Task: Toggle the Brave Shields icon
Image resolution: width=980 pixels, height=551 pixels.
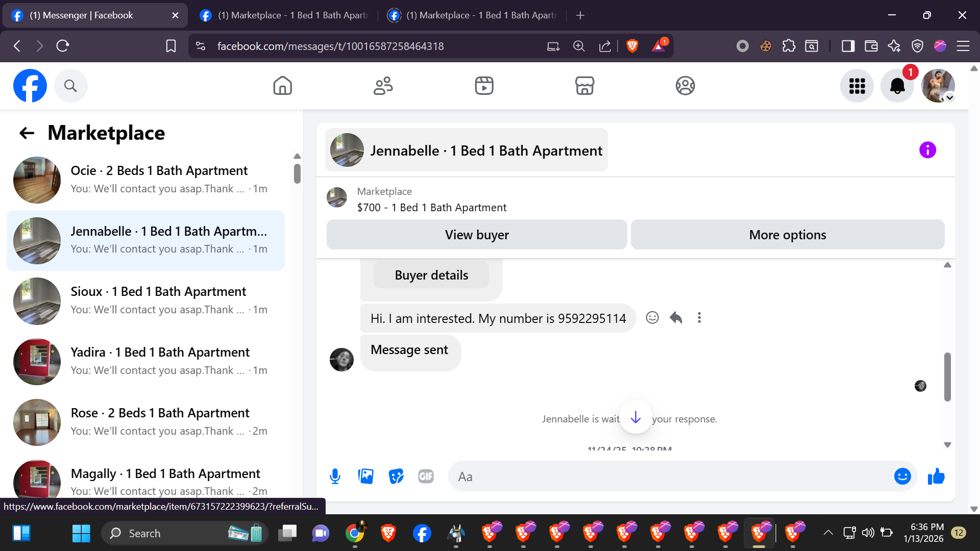Action: pyautogui.click(x=632, y=46)
